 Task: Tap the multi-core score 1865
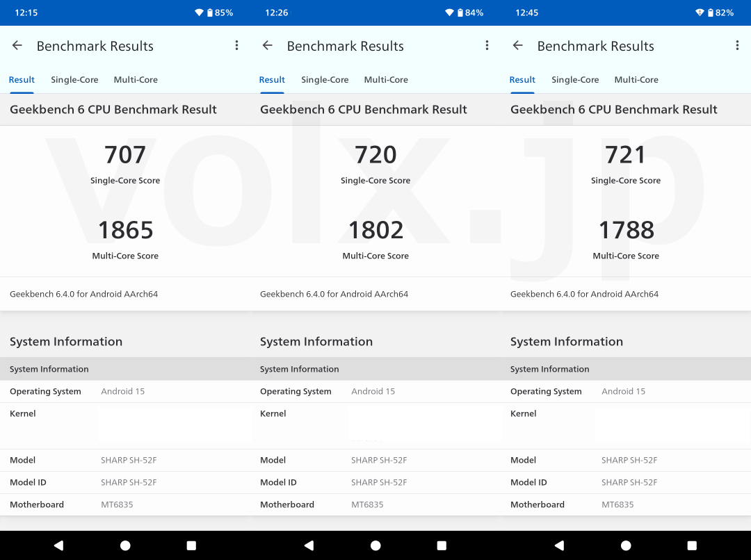125,230
